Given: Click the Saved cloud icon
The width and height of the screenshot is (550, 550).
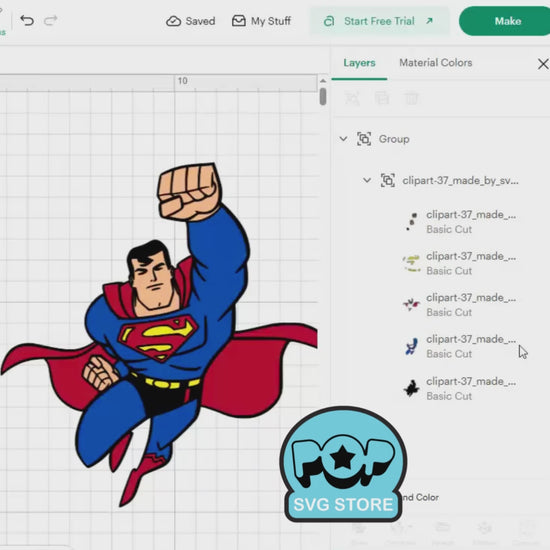Looking at the screenshot, I should 173,21.
